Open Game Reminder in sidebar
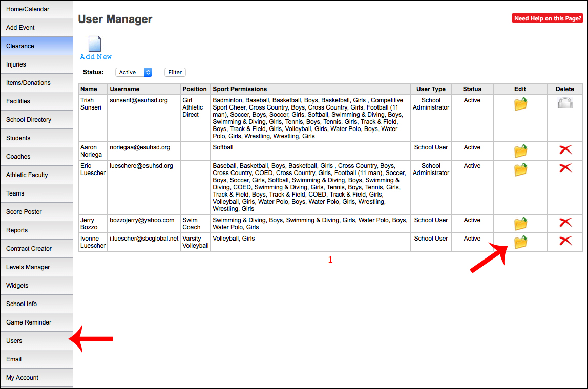This screenshot has width=588, height=389. [37, 322]
